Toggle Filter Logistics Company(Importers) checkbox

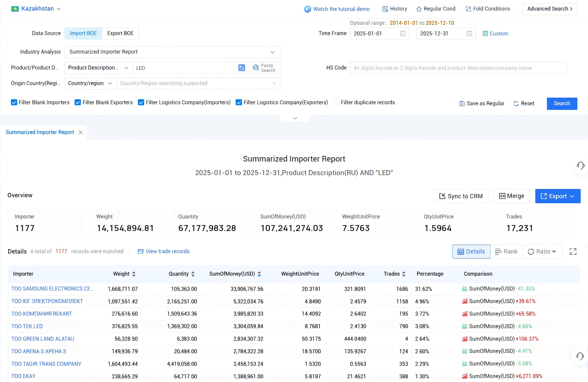click(x=141, y=103)
